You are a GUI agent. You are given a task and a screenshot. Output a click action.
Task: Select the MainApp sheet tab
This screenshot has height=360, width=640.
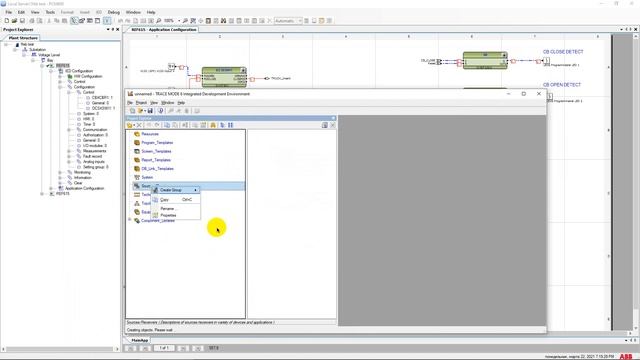click(x=140, y=340)
